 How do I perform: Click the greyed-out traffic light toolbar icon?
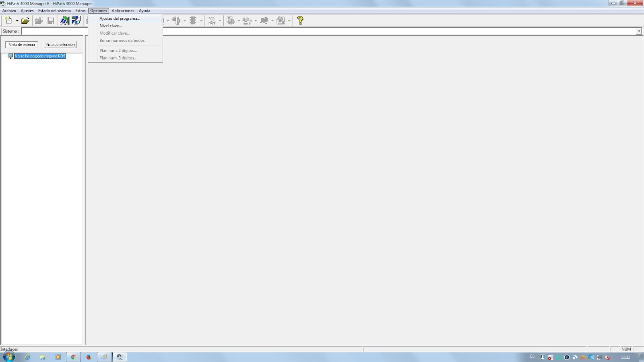pyautogui.click(x=193, y=20)
